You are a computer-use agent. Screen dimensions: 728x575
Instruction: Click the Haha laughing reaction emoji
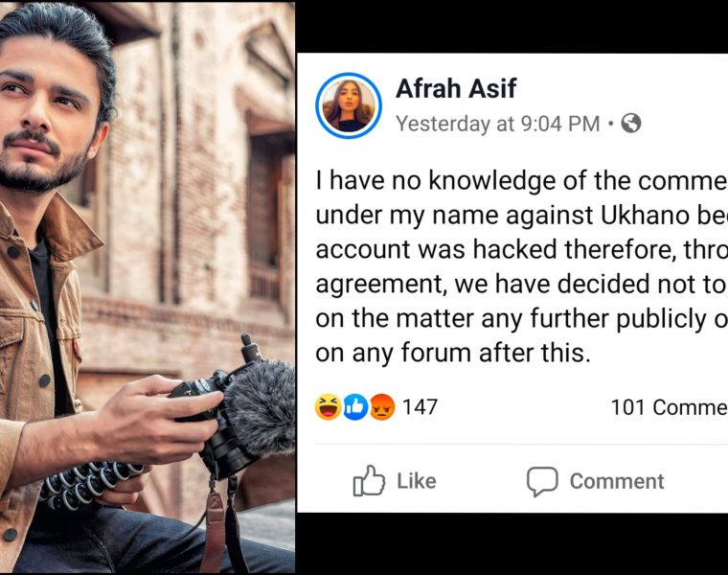[328, 407]
